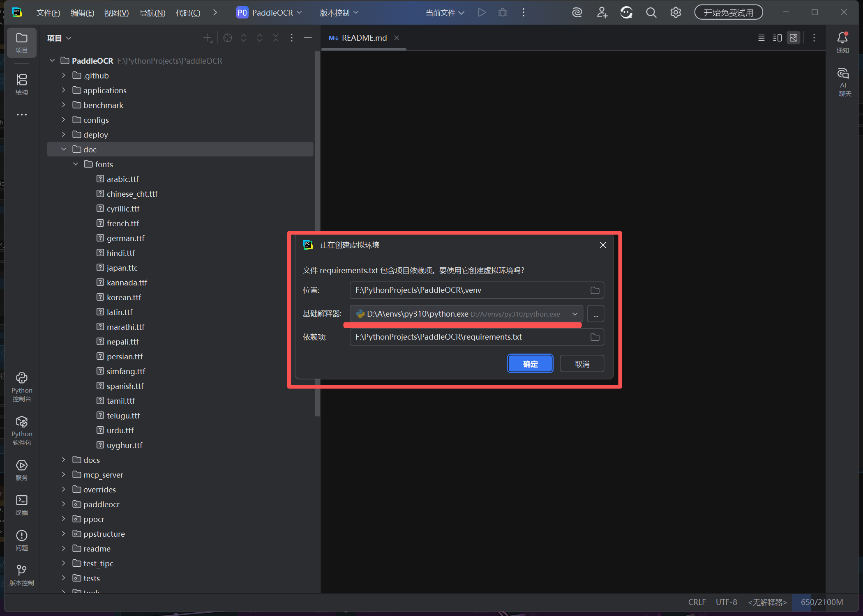Open the Problems tool window
863x616 pixels.
21,540
